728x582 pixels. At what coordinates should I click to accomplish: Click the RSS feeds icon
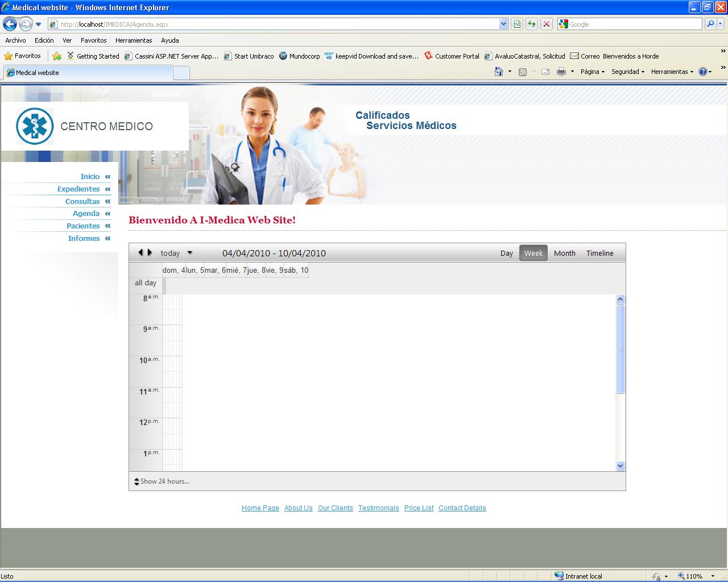pyautogui.click(x=522, y=72)
